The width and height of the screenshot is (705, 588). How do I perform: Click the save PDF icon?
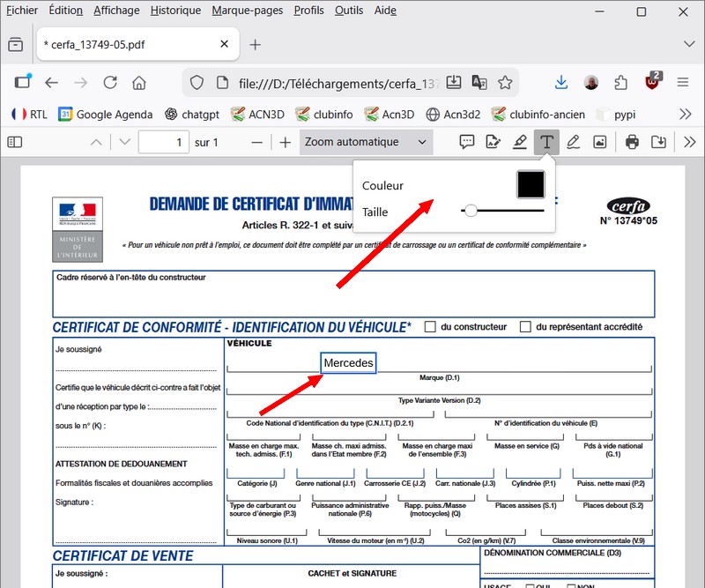(x=658, y=142)
